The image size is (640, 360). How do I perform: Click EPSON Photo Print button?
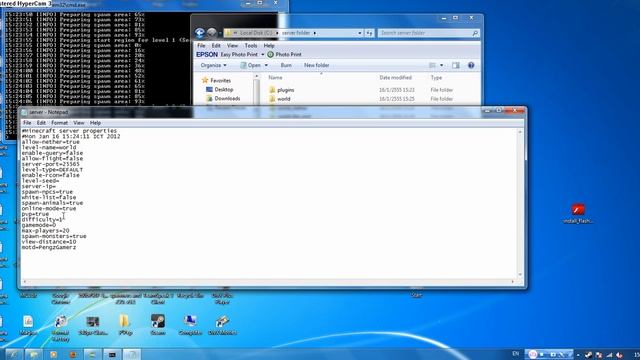(x=284, y=54)
